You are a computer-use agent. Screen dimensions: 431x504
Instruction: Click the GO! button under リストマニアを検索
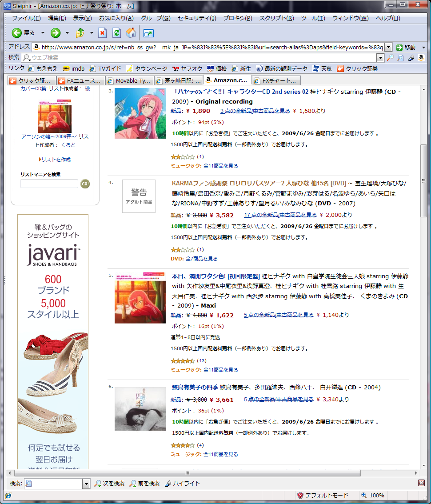pyautogui.click(x=85, y=184)
